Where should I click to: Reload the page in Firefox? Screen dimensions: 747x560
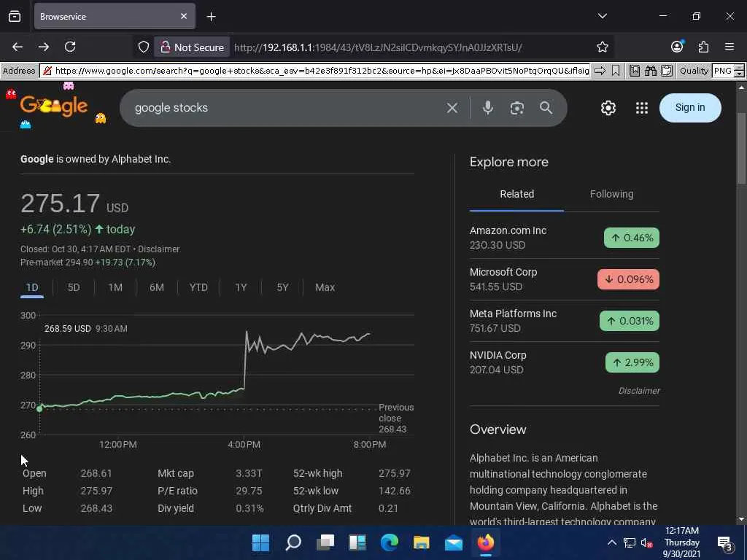point(70,47)
